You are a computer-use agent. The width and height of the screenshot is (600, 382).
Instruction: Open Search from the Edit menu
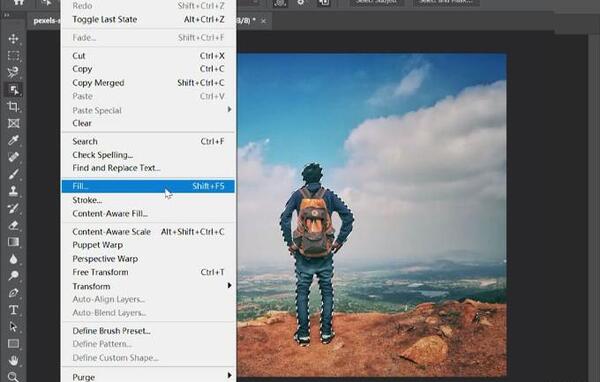[148, 141]
